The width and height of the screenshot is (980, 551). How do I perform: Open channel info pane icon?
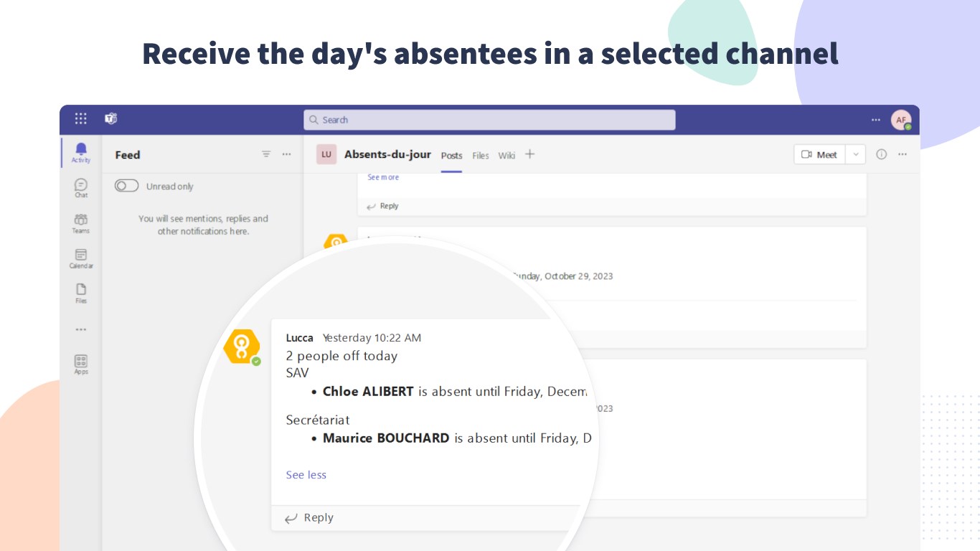[882, 154]
